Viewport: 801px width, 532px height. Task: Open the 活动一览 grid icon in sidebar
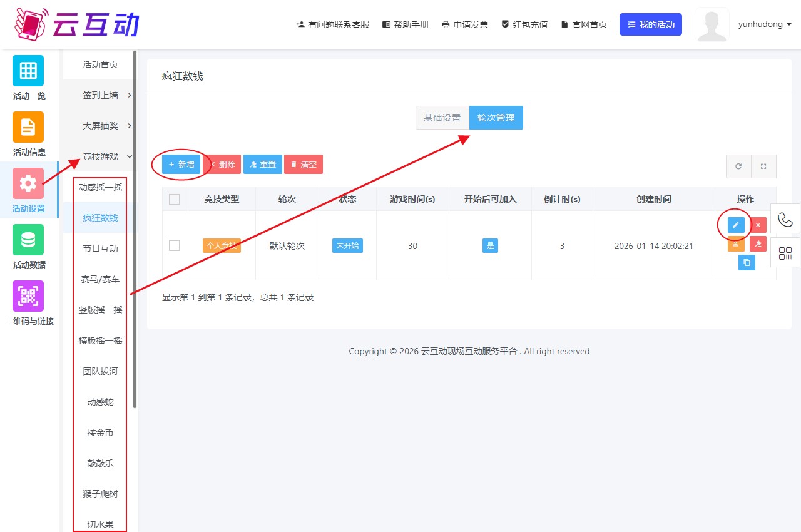(28, 71)
